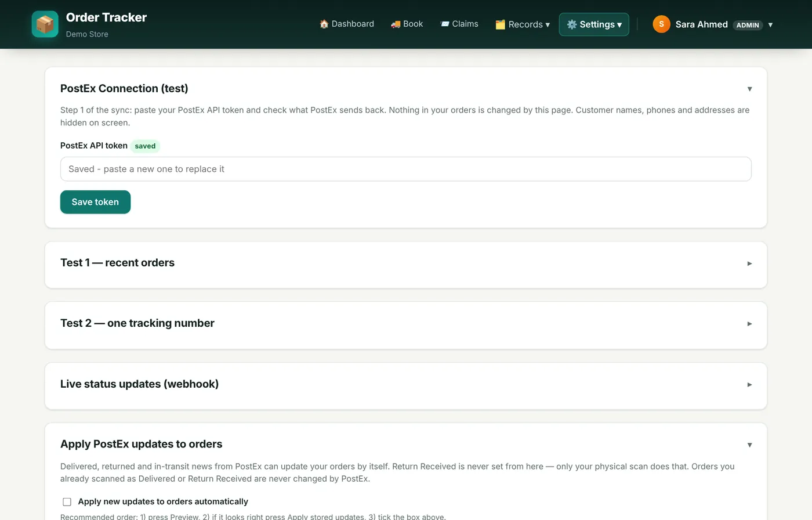Collapse the PostEx Connection (test) section
812x520 pixels.
(749, 89)
